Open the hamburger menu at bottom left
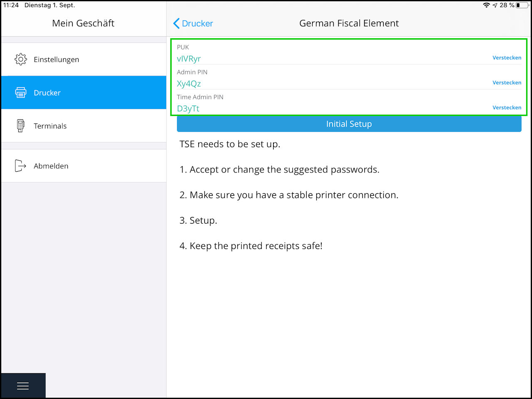Screen dimensions: 532x399 pyautogui.click(x=23, y=386)
